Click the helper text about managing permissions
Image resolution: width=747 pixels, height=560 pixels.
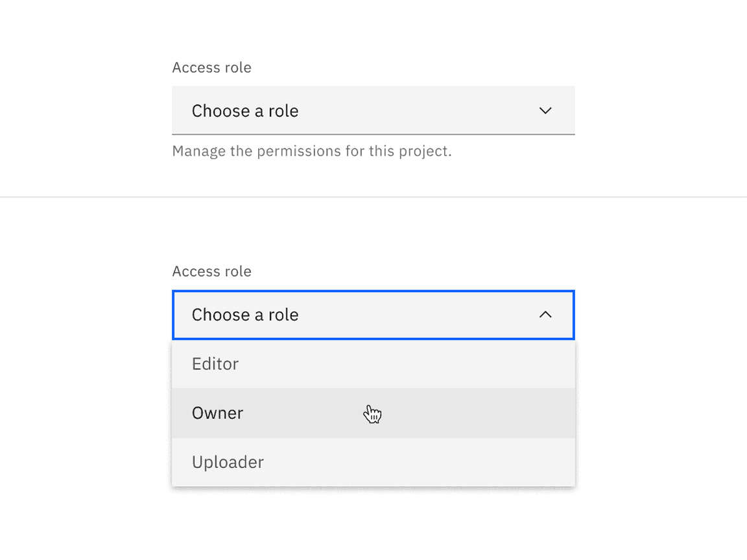coord(312,150)
